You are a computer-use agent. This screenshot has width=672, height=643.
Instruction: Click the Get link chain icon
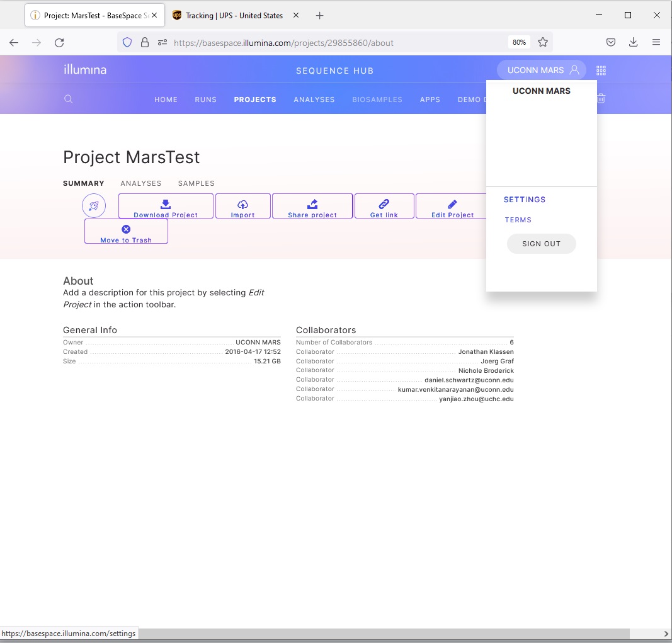tap(384, 202)
